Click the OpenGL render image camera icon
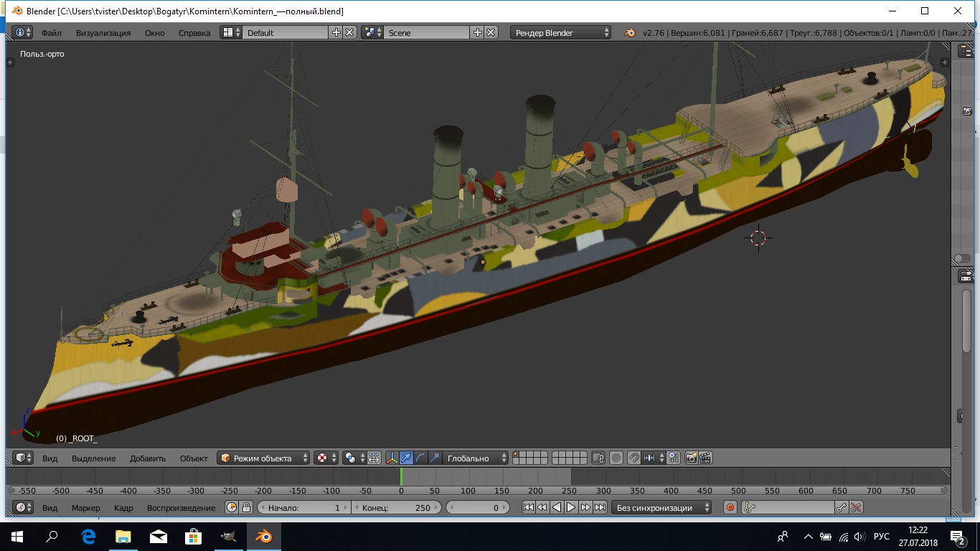 point(692,458)
